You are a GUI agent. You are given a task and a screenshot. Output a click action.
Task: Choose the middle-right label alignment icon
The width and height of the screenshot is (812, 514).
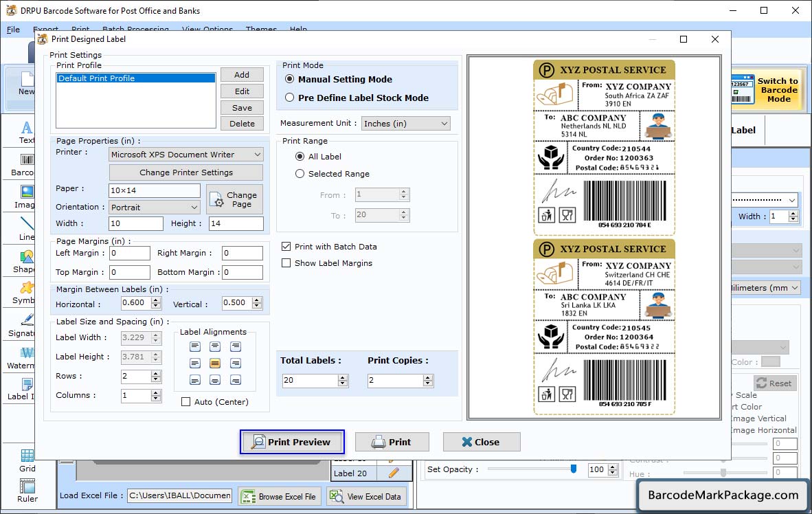pyautogui.click(x=236, y=364)
